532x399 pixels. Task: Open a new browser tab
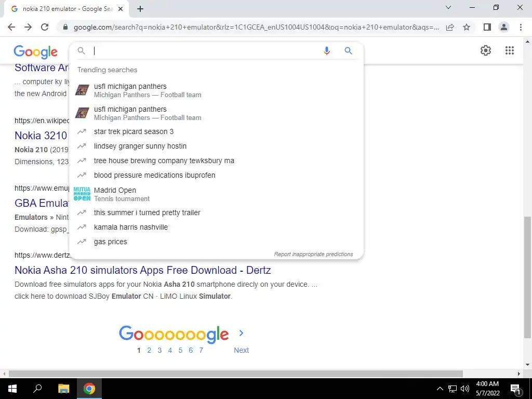coord(140,9)
